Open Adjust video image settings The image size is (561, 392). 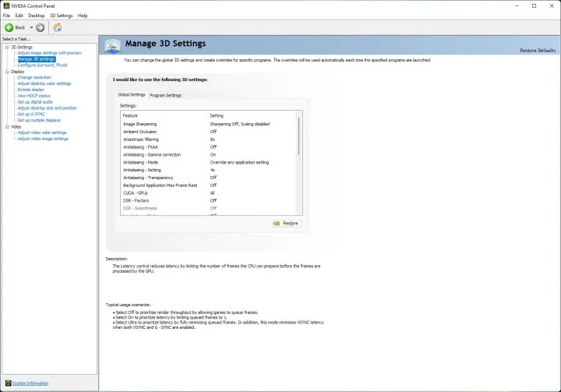pos(43,139)
